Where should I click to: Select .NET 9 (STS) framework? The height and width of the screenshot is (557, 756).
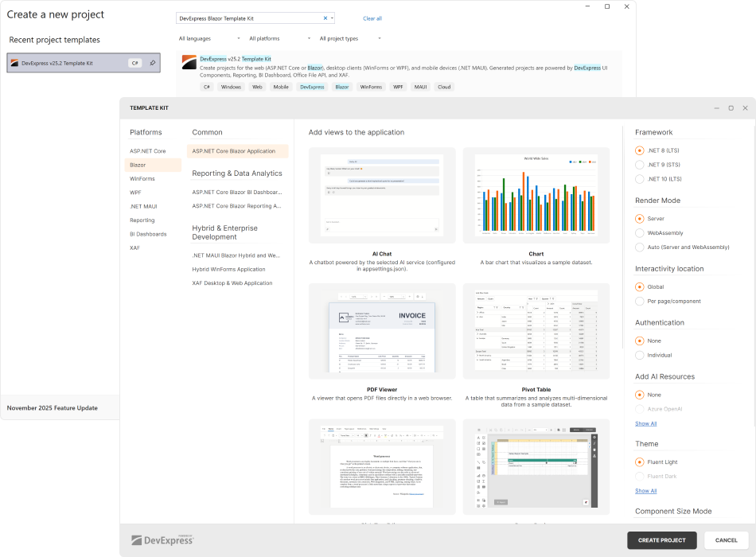pos(640,165)
